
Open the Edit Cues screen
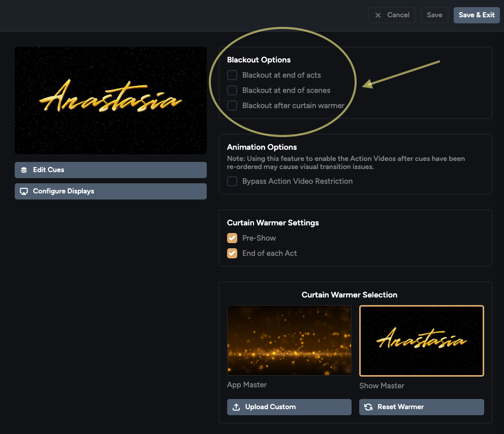coord(111,170)
